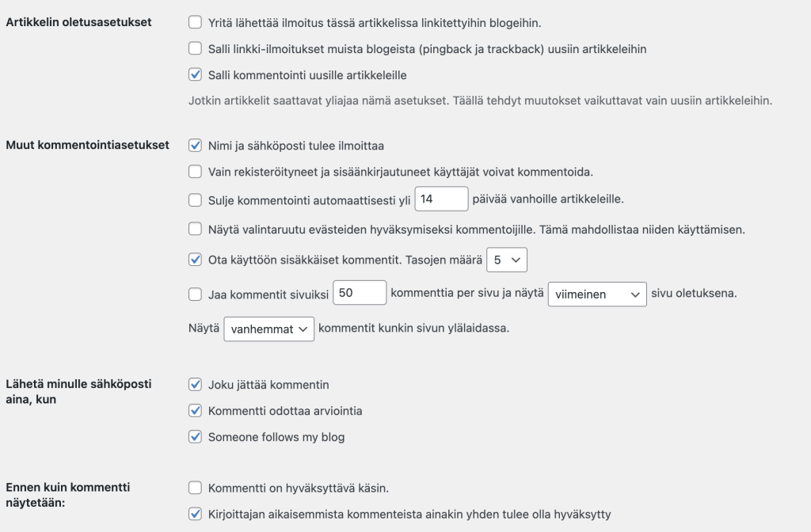Click the Salli kommentointi uusille artikkeleille label
The height and width of the screenshot is (532, 811).
(x=307, y=75)
